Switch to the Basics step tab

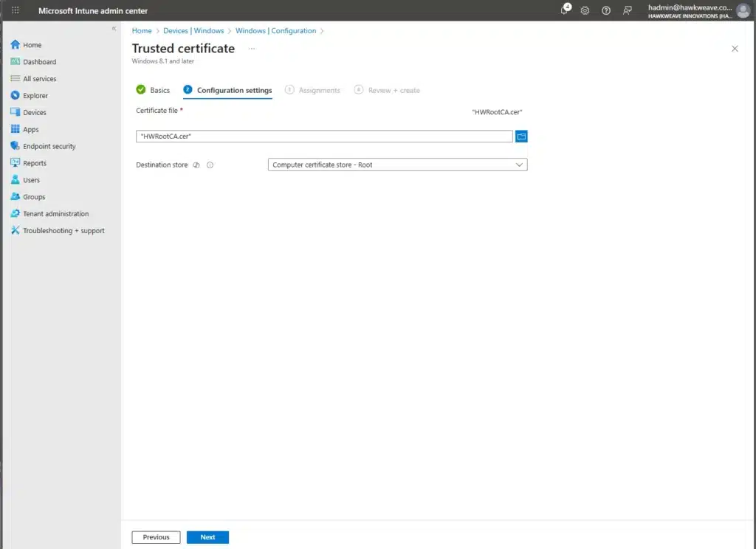(153, 90)
